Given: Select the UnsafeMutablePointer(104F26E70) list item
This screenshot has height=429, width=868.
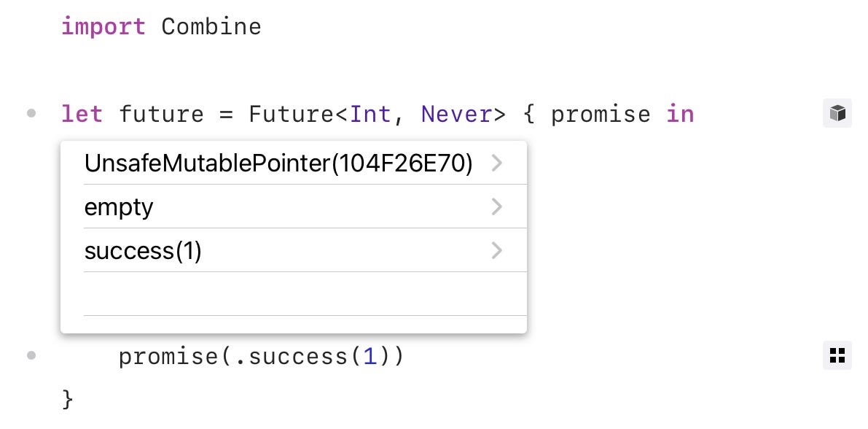Looking at the screenshot, I should (279, 163).
